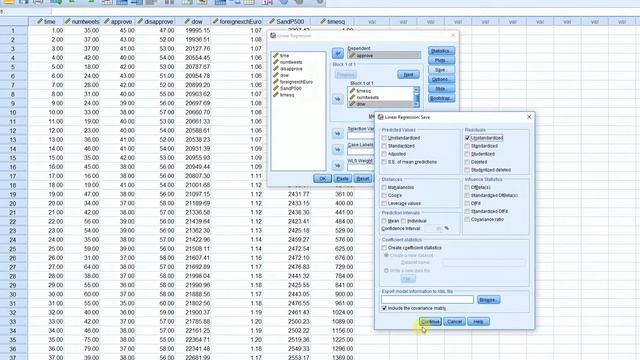The height and width of the screenshot is (360, 640).
Task: Click Continue in the Save dialog
Action: click(x=430, y=322)
